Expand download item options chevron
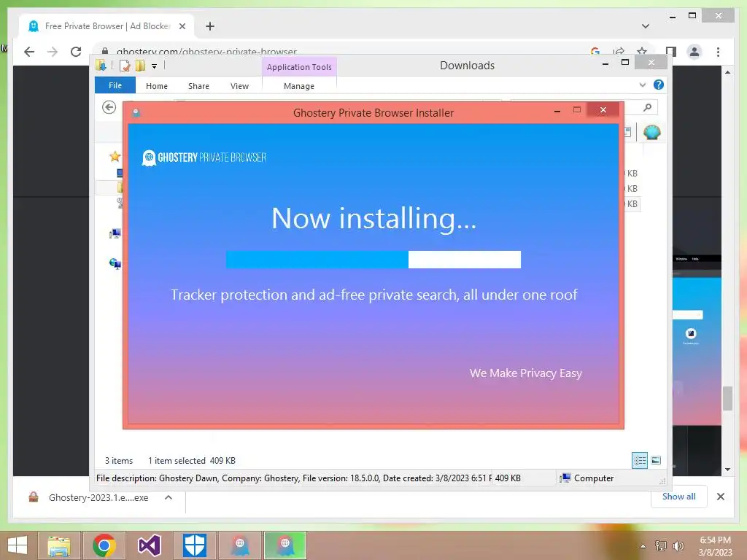 pyautogui.click(x=169, y=497)
